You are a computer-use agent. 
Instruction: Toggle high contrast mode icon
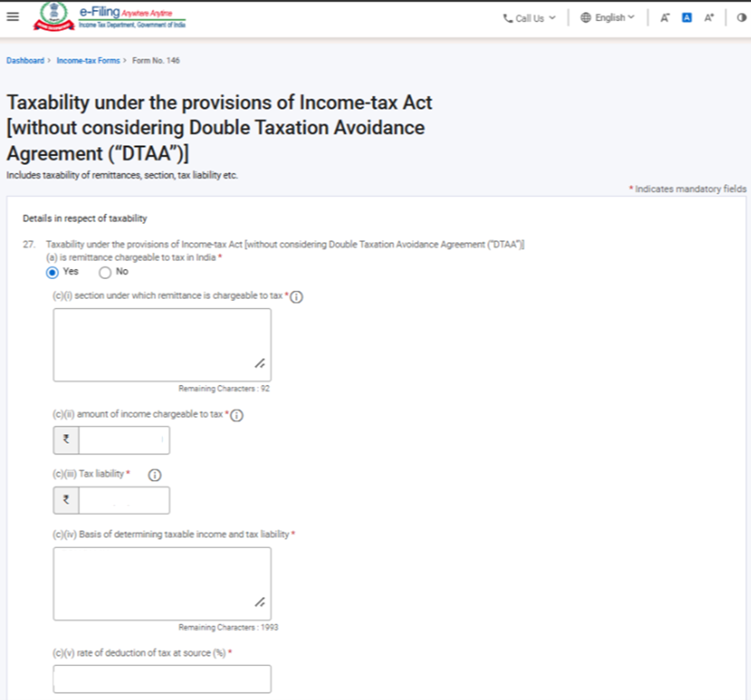(x=741, y=18)
